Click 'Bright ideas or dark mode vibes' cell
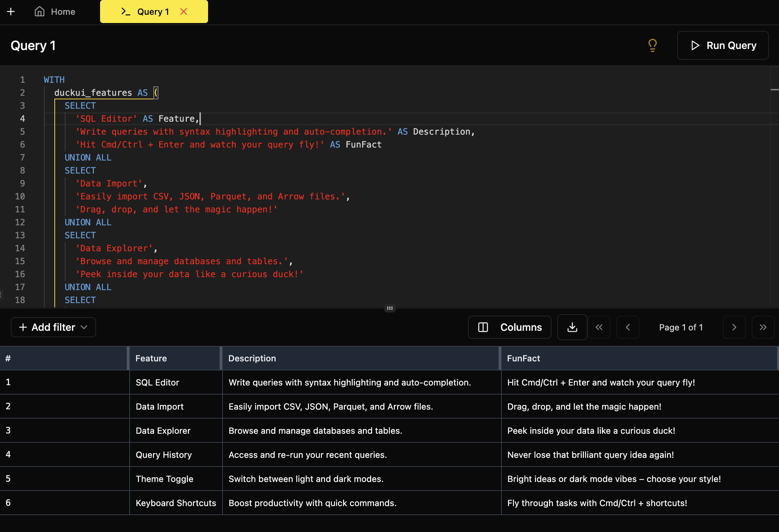Image resolution: width=779 pixels, height=532 pixels. tap(640, 479)
